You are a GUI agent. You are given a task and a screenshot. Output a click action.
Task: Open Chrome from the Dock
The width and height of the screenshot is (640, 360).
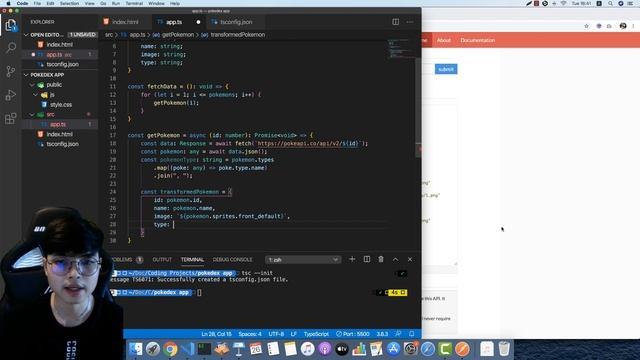click(x=170, y=349)
